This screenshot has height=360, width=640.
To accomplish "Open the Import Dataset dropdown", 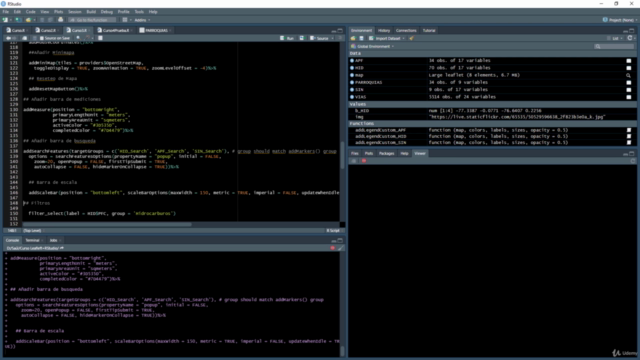I will (387, 38).
